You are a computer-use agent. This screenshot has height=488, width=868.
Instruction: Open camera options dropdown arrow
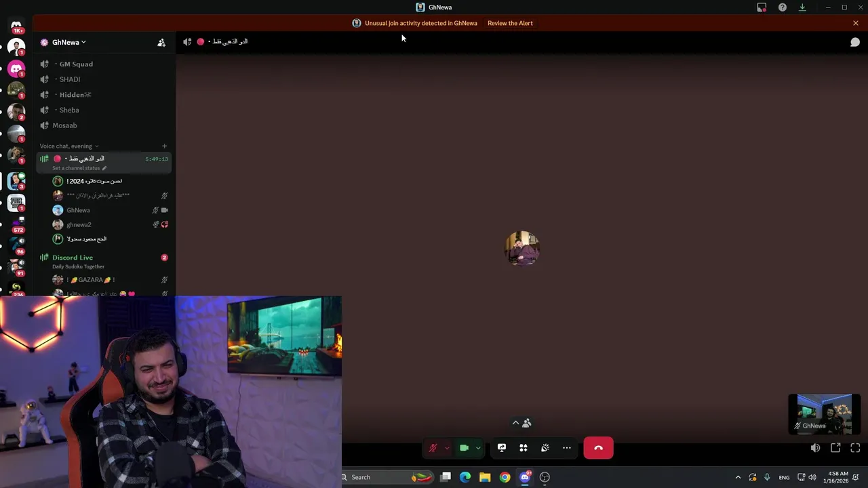click(478, 448)
